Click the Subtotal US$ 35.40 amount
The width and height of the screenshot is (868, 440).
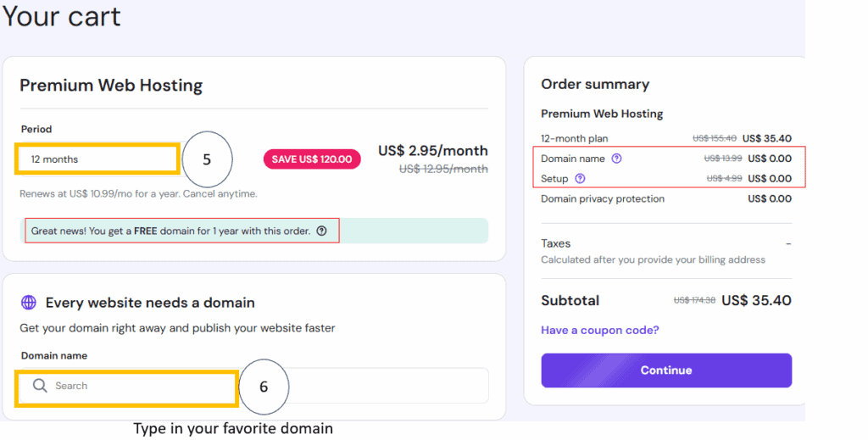756,301
